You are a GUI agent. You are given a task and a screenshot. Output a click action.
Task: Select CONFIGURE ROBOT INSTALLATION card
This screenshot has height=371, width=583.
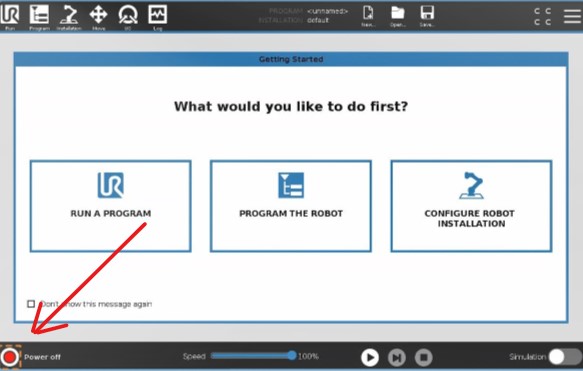point(471,206)
